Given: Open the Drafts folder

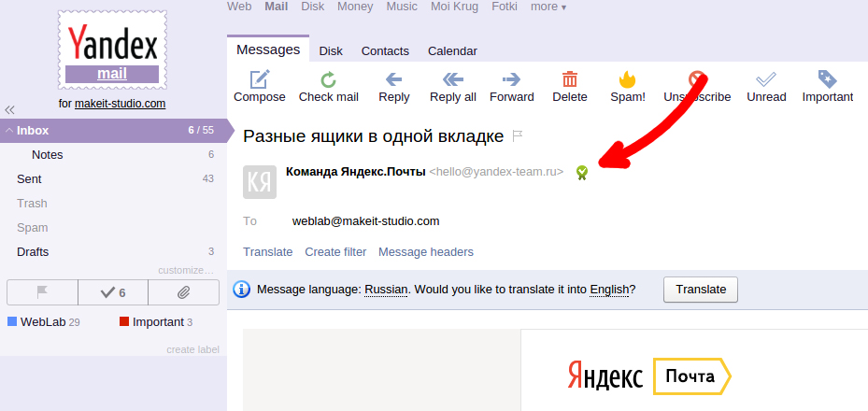Looking at the screenshot, I should tap(33, 252).
